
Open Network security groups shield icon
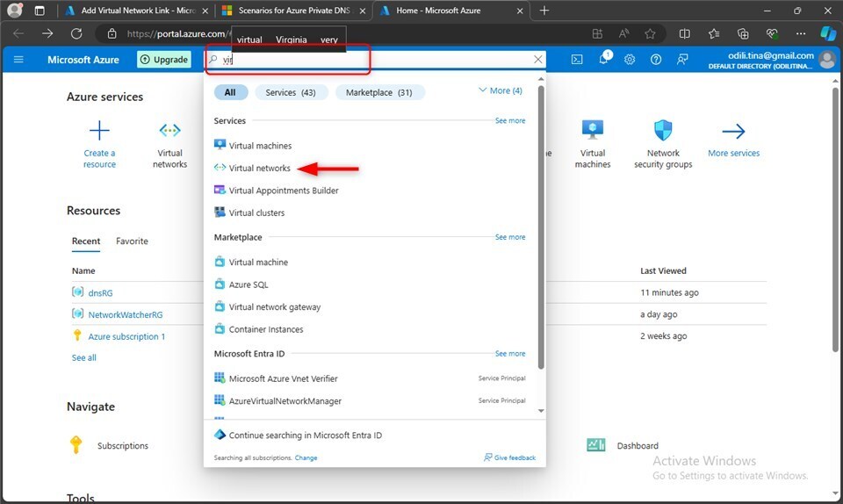coord(663,130)
